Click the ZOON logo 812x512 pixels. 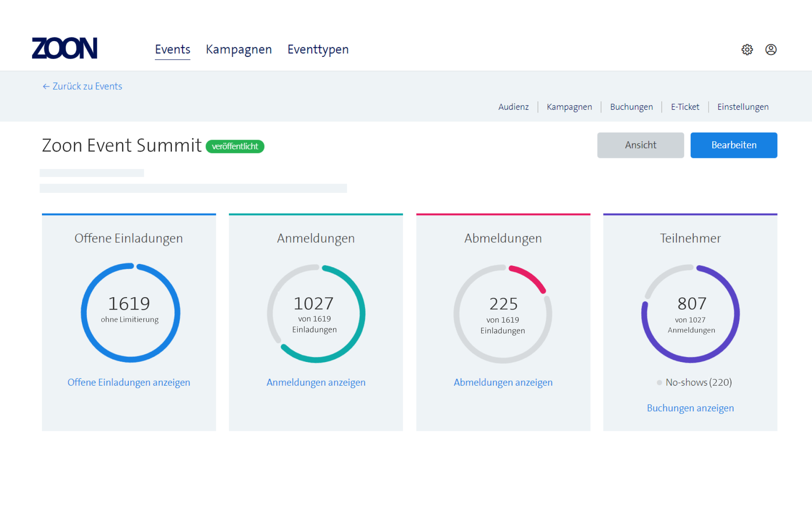click(65, 48)
